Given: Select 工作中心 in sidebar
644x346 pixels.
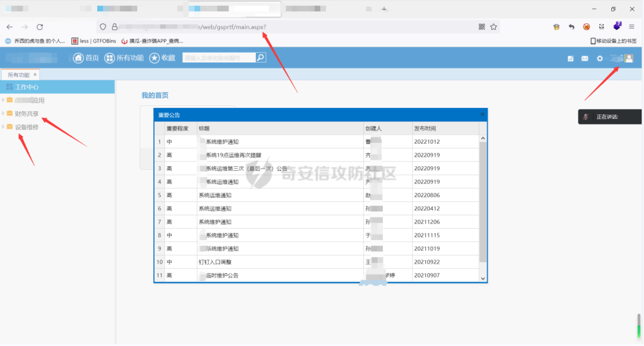Looking at the screenshot, I should (x=57, y=87).
